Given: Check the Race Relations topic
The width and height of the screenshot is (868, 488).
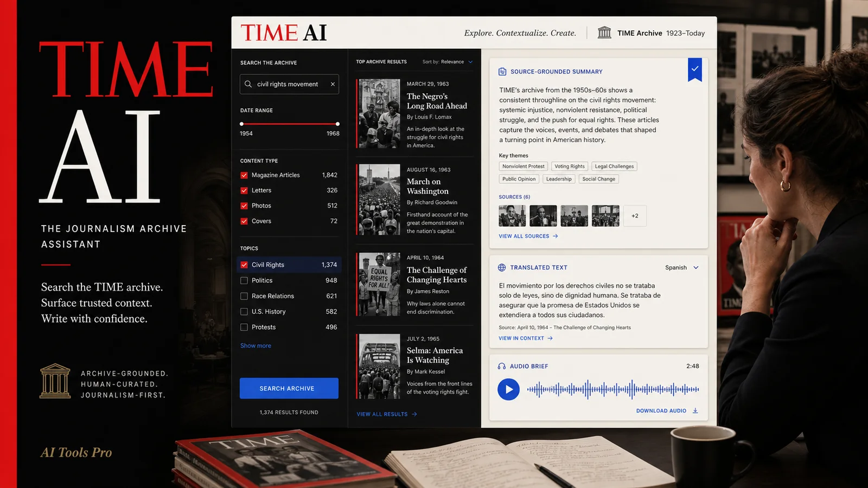Looking at the screenshot, I should (244, 296).
